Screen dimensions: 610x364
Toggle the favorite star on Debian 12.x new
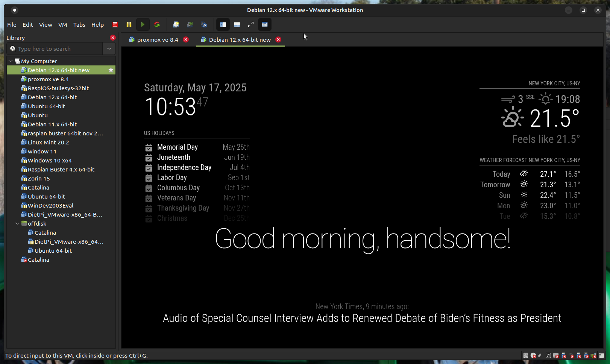[111, 70]
